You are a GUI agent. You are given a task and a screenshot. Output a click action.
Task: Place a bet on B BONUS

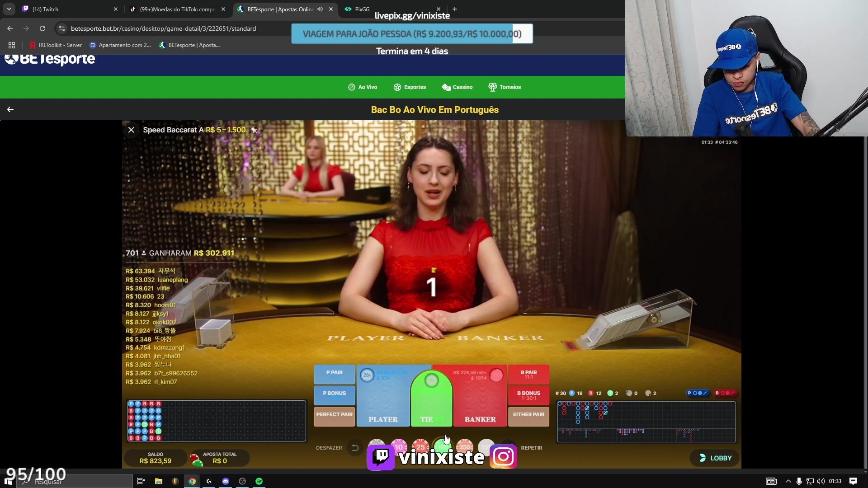pyautogui.click(x=528, y=395)
